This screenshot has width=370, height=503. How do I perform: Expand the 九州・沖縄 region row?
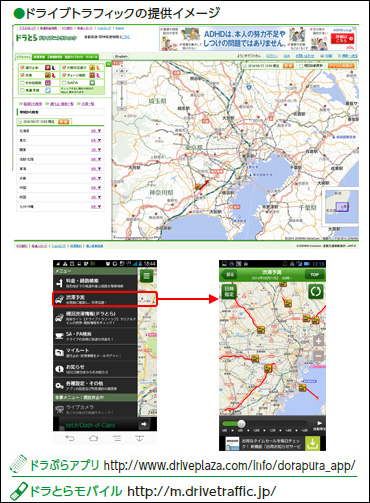(x=60, y=207)
